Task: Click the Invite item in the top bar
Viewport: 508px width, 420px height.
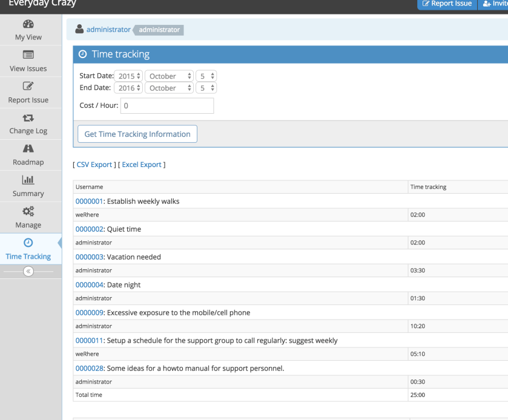Action: [x=495, y=4]
